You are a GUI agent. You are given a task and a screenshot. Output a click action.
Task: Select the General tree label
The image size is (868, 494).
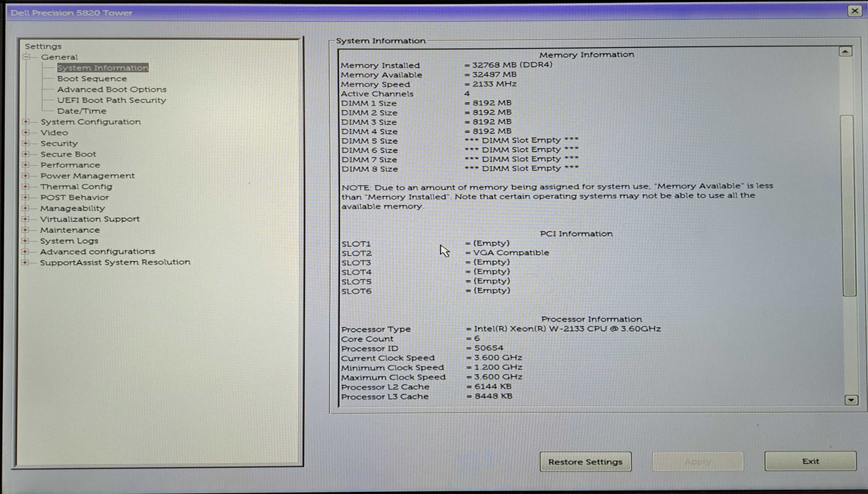pyautogui.click(x=59, y=57)
